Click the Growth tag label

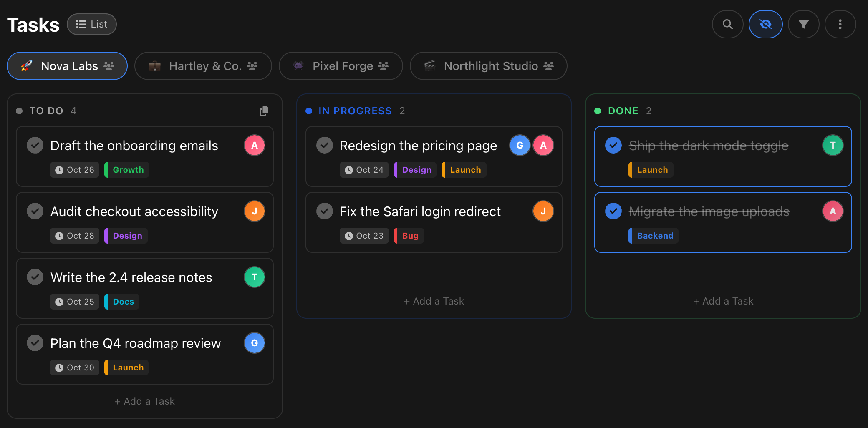127,170
